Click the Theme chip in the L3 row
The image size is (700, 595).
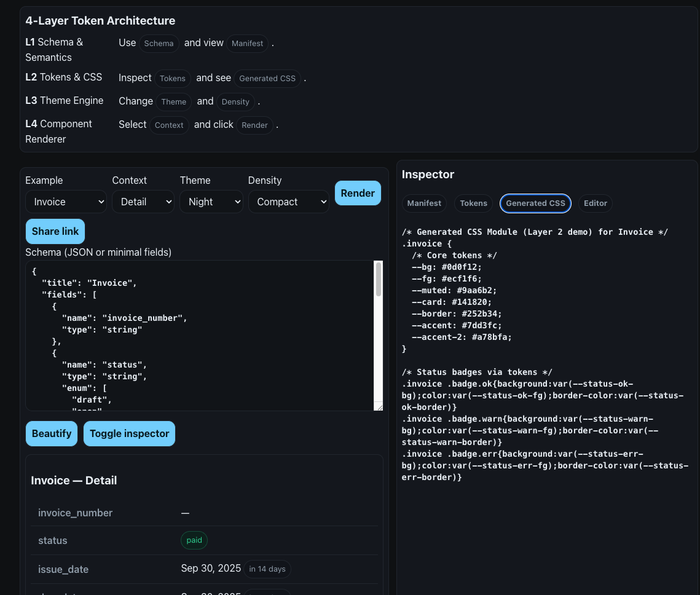tap(173, 102)
